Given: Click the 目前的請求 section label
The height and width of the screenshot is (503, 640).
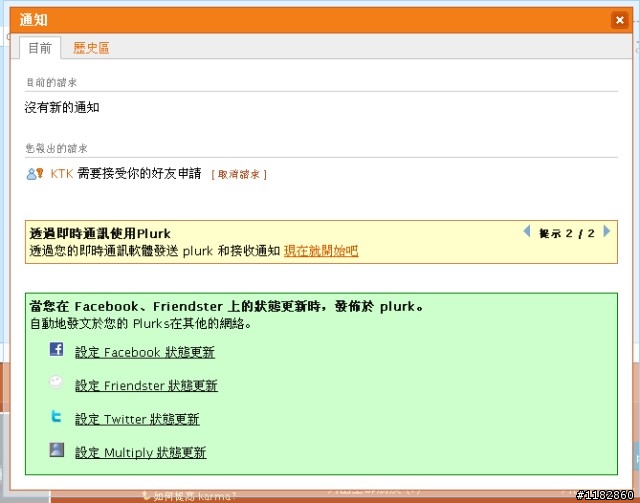Looking at the screenshot, I should (51, 82).
